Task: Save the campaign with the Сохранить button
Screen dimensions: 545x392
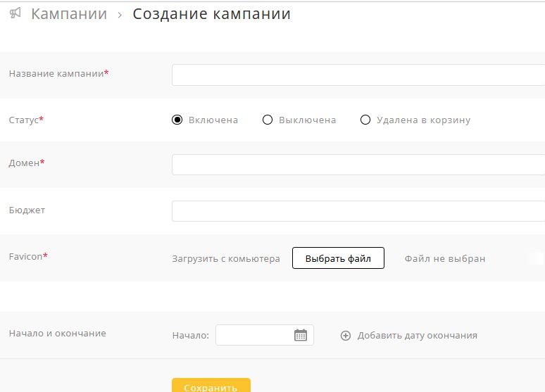Action: (x=211, y=386)
